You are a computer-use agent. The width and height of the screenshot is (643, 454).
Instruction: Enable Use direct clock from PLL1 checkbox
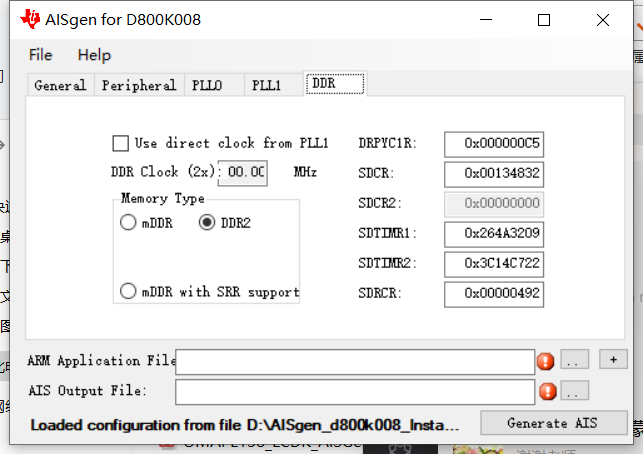point(121,144)
